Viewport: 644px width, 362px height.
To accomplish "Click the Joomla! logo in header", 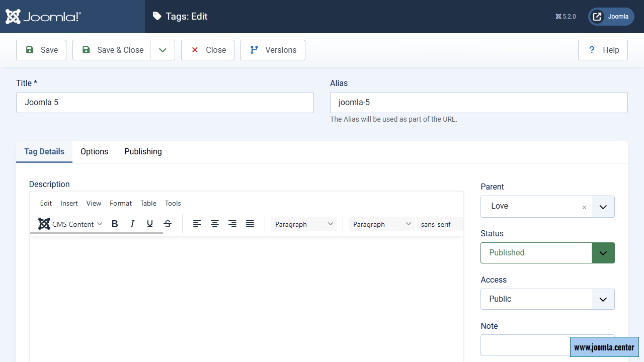I will 43,17.
